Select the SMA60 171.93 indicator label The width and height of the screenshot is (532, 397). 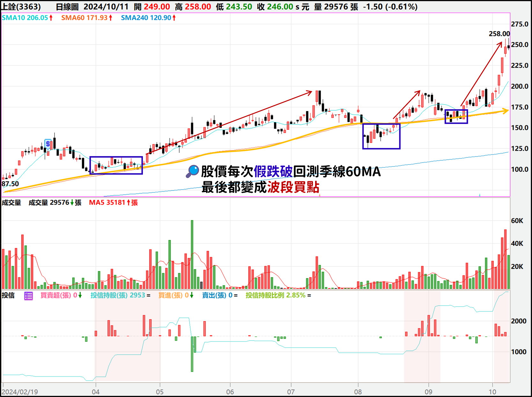[87, 18]
